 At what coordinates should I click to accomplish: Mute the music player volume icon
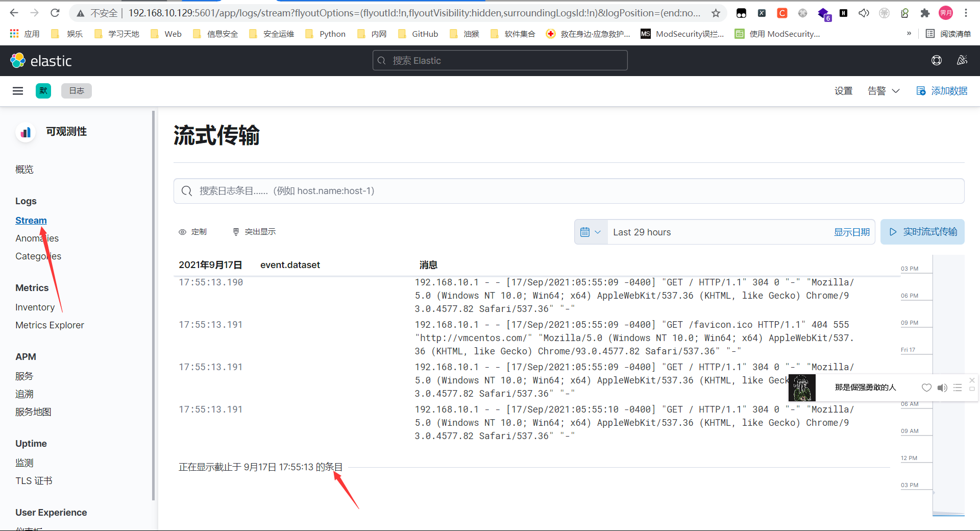942,388
